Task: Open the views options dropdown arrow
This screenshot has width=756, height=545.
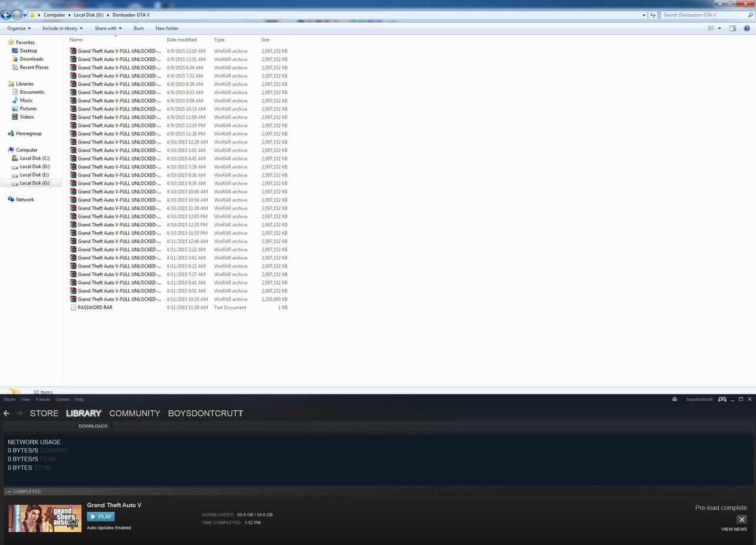Action: point(719,28)
